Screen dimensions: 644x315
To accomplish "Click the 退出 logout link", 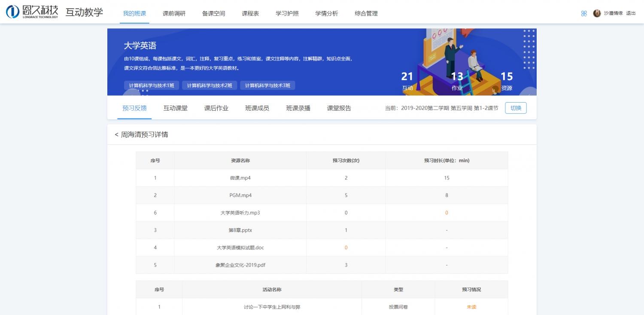I will pyautogui.click(x=631, y=13).
